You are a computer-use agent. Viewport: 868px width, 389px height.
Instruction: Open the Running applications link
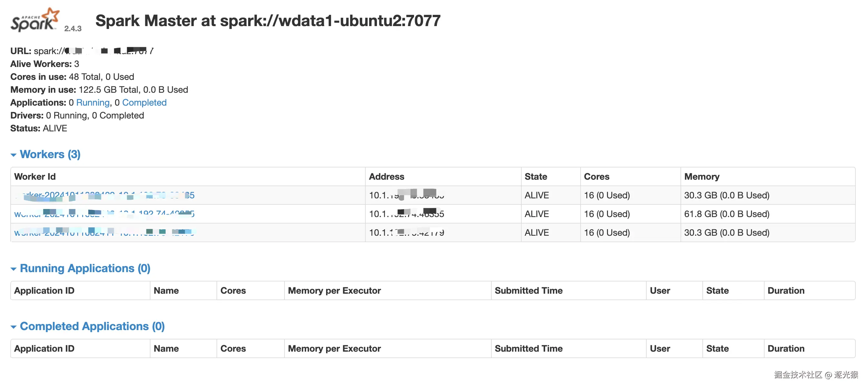(93, 102)
